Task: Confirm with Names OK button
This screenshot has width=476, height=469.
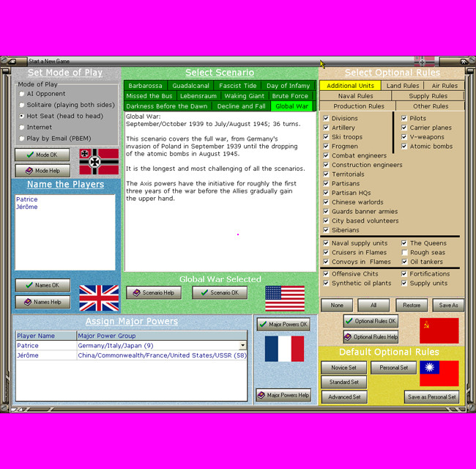Action: pos(42,285)
